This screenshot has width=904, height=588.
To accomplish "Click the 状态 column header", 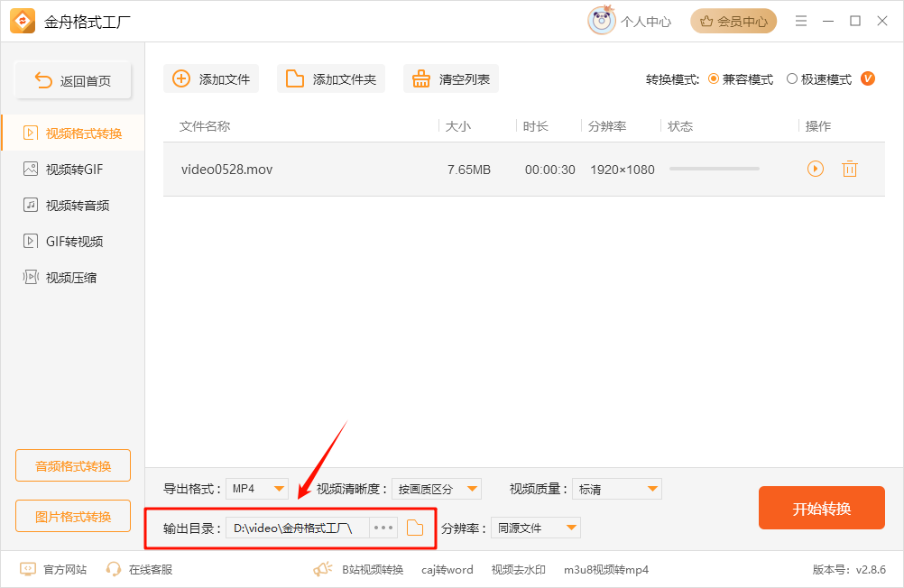I will [680, 126].
